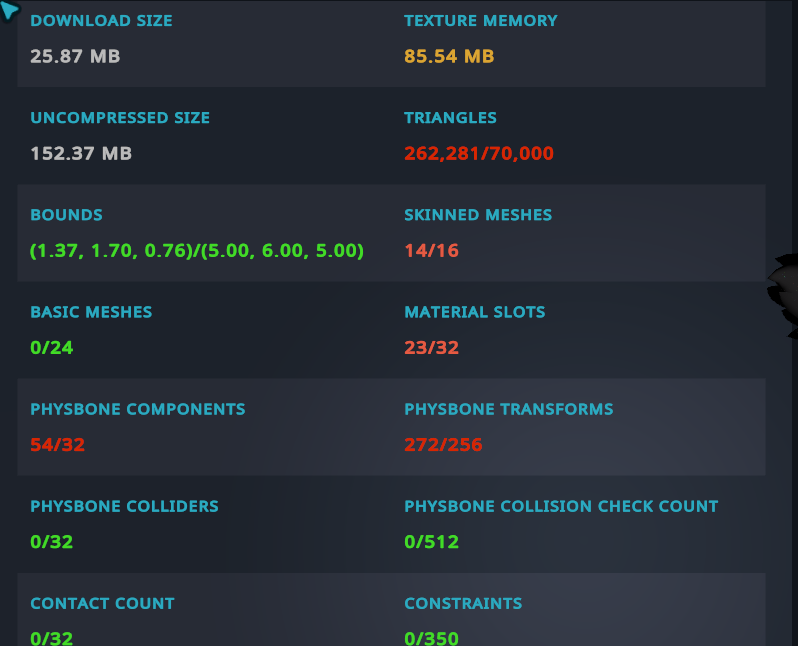
Task: Click the MATERIAL SLOTS label
Action: pyautogui.click(x=475, y=312)
